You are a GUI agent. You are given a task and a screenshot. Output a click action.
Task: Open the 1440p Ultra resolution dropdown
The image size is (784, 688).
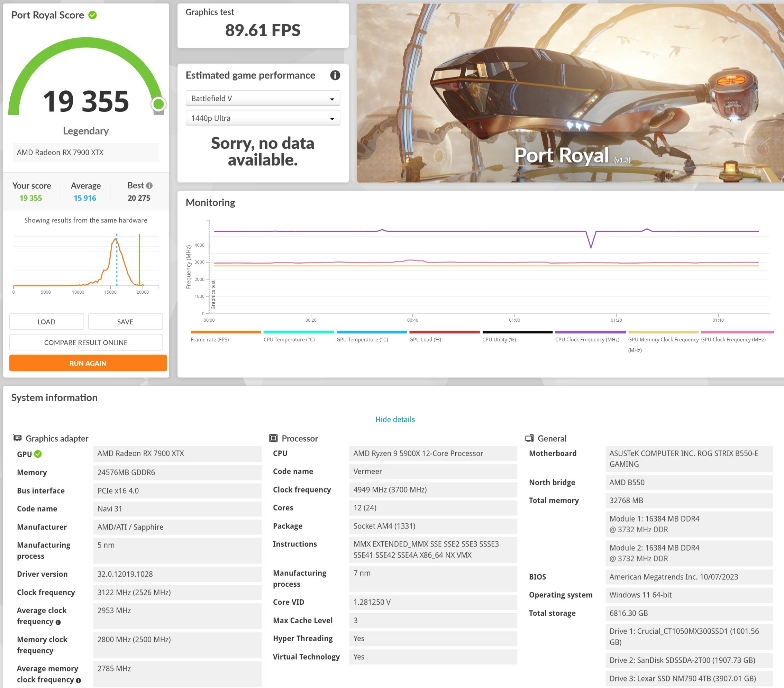263,118
